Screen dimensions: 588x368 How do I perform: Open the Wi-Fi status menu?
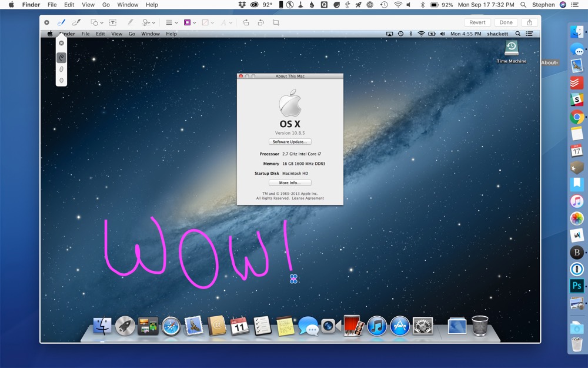click(x=398, y=5)
